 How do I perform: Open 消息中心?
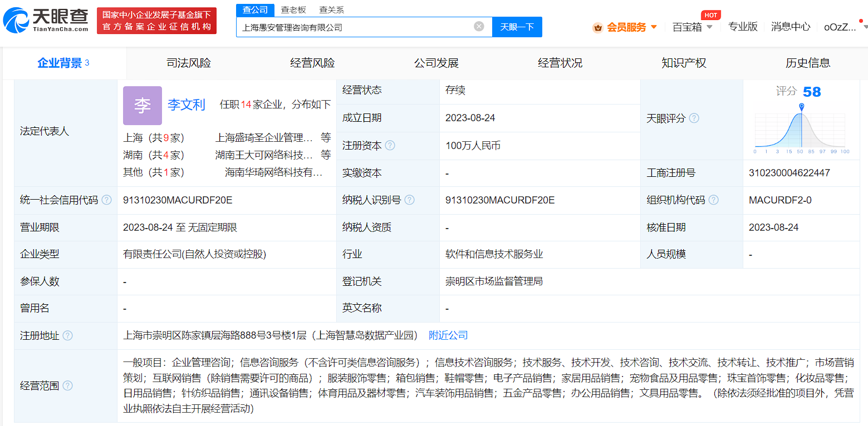(x=791, y=27)
